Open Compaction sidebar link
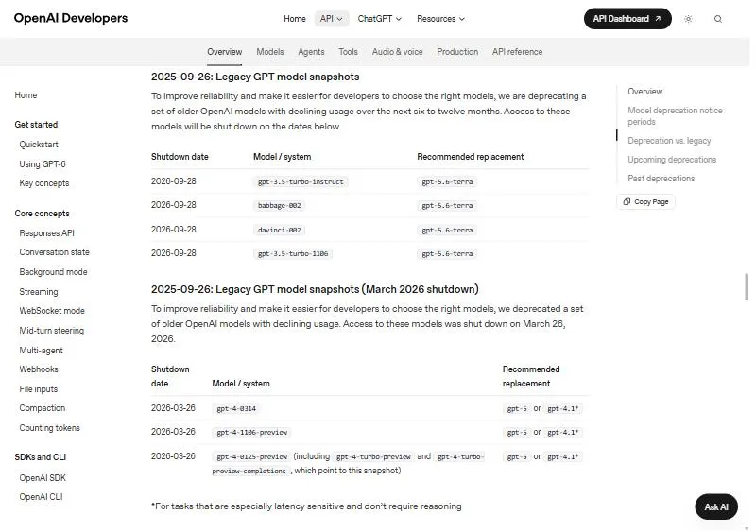Screen dimensions: 756x532 coord(43,408)
